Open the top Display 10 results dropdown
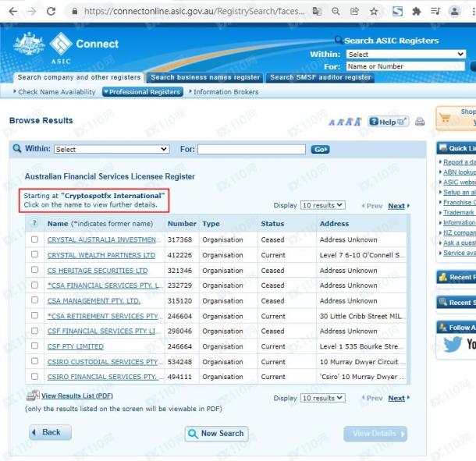 pos(323,205)
